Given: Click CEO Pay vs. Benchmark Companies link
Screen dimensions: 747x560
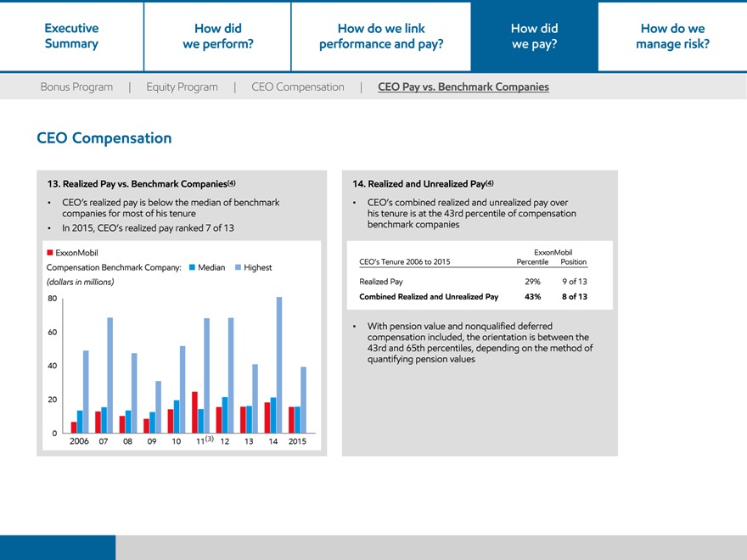Looking at the screenshot, I should (x=463, y=87).
